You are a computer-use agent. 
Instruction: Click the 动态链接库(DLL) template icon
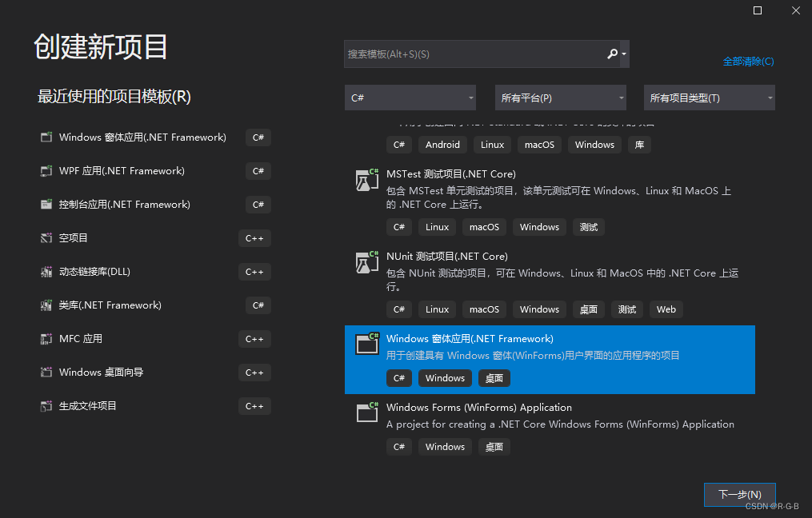tap(46, 272)
